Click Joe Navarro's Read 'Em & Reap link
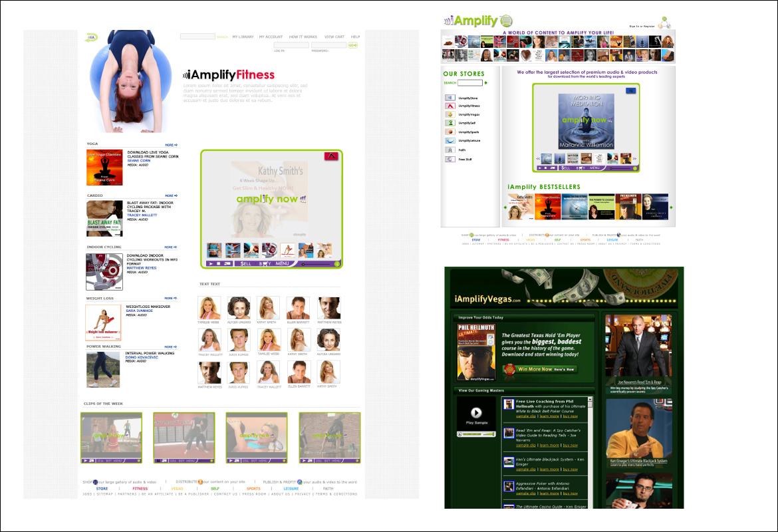 pyautogui.click(x=639, y=382)
